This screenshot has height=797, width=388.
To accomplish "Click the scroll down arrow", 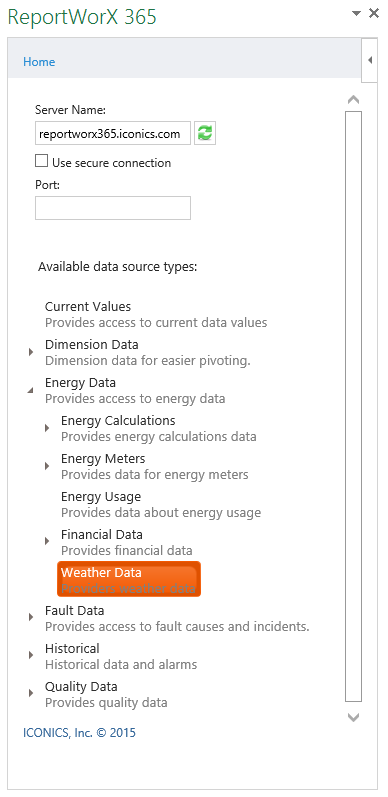I will (x=353, y=717).
